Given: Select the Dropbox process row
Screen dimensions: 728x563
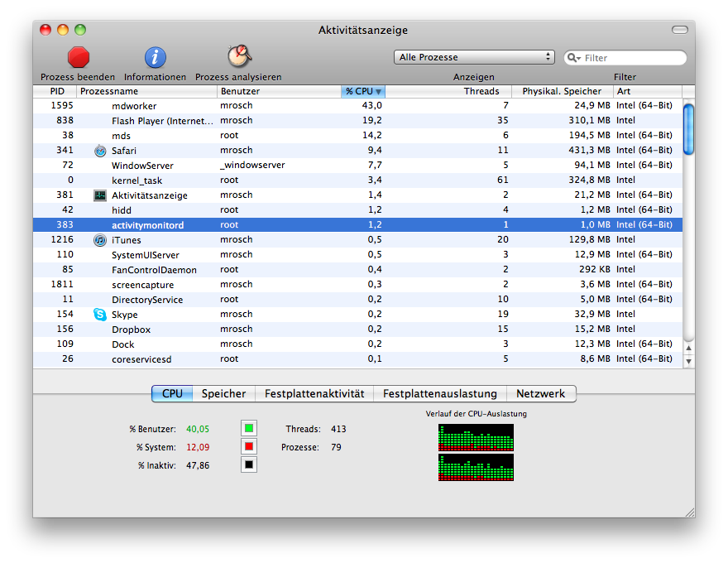Looking at the screenshot, I should 357,330.
